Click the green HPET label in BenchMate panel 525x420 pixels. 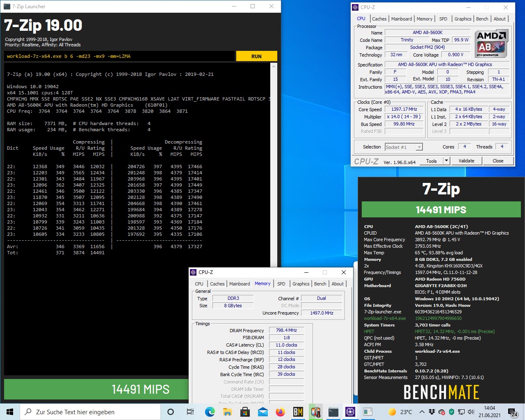369,331
